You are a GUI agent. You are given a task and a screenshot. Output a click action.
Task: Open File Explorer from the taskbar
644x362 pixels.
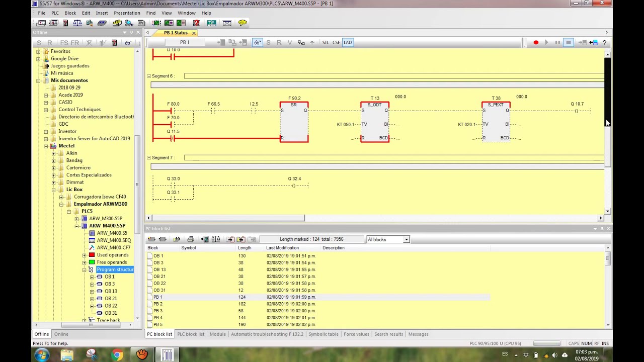pyautogui.click(x=67, y=355)
